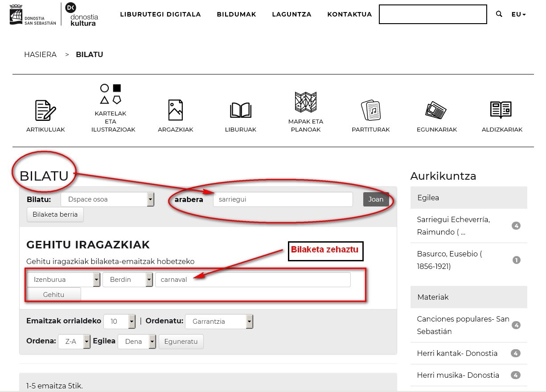The width and height of the screenshot is (546, 392).
Task: Browse the Argazkiak photo icon
Action: tap(175, 110)
